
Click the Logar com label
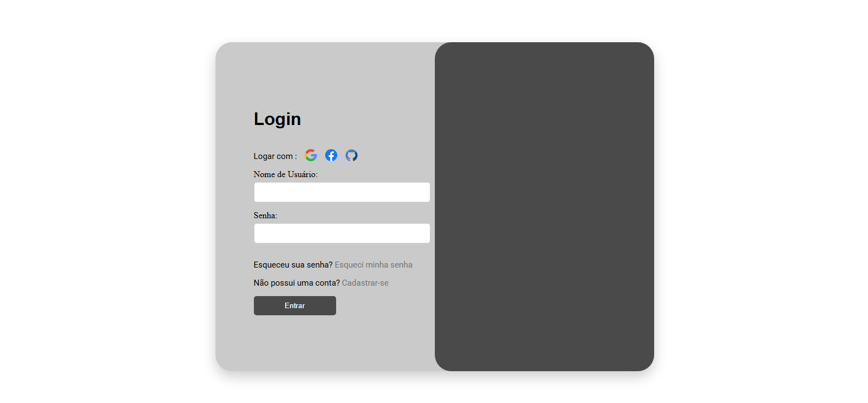(x=275, y=156)
